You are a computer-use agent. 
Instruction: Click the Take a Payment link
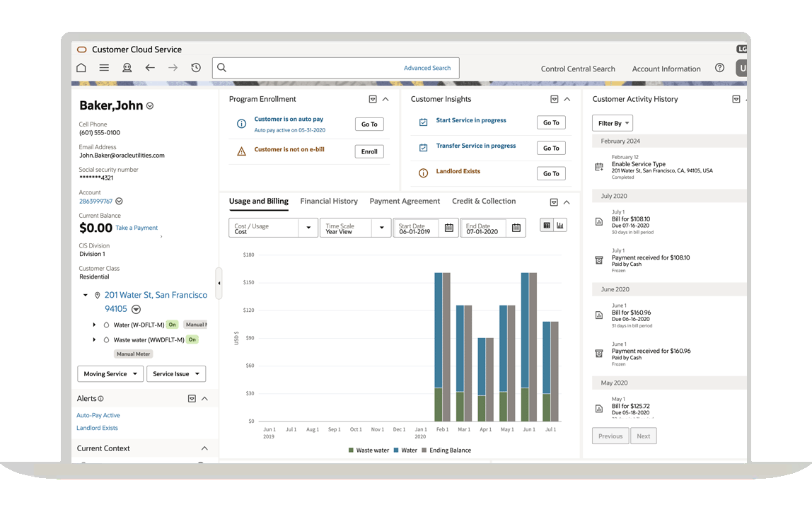point(137,228)
